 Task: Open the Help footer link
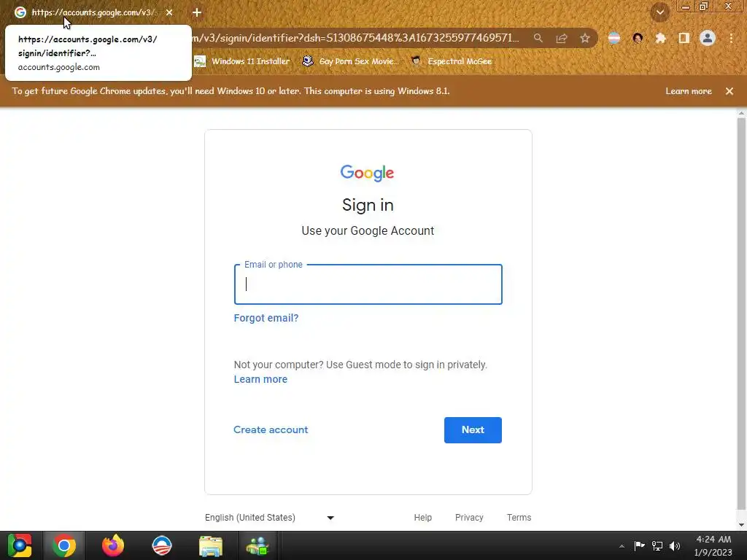(423, 518)
